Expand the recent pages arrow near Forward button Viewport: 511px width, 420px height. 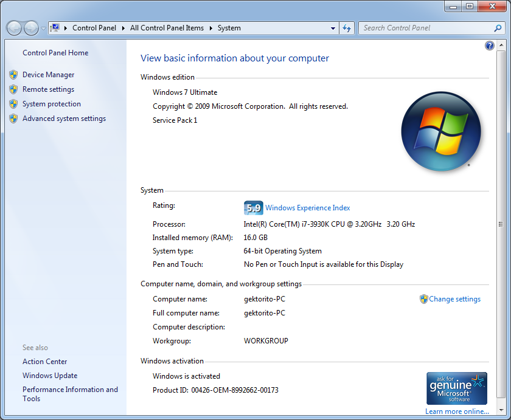pos(43,29)
